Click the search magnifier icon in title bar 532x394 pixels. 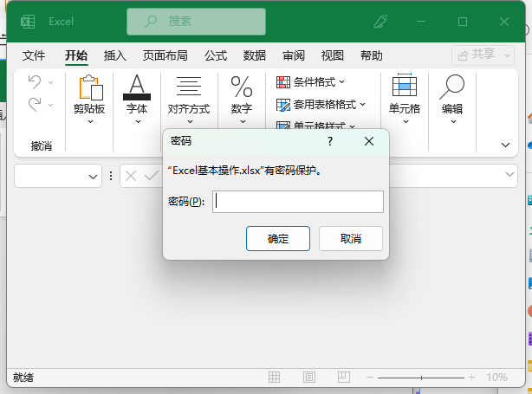point(151,22)
